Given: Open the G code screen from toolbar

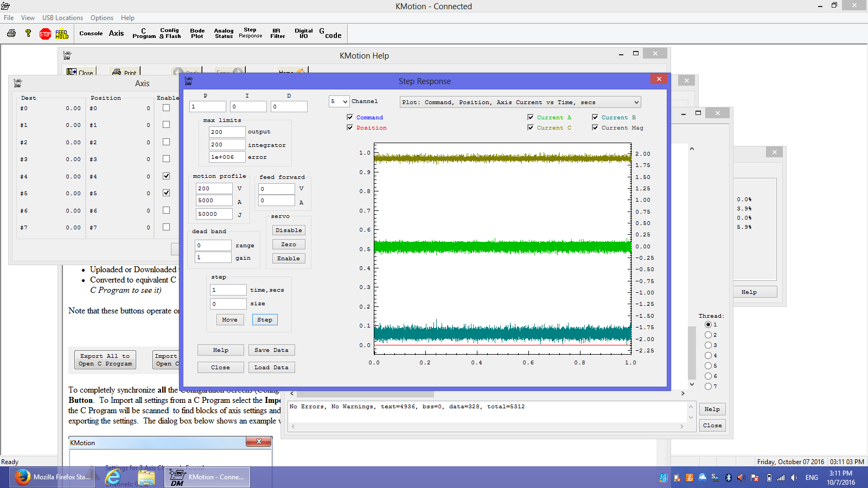Looking at the screenshot, I should [330, 34].
